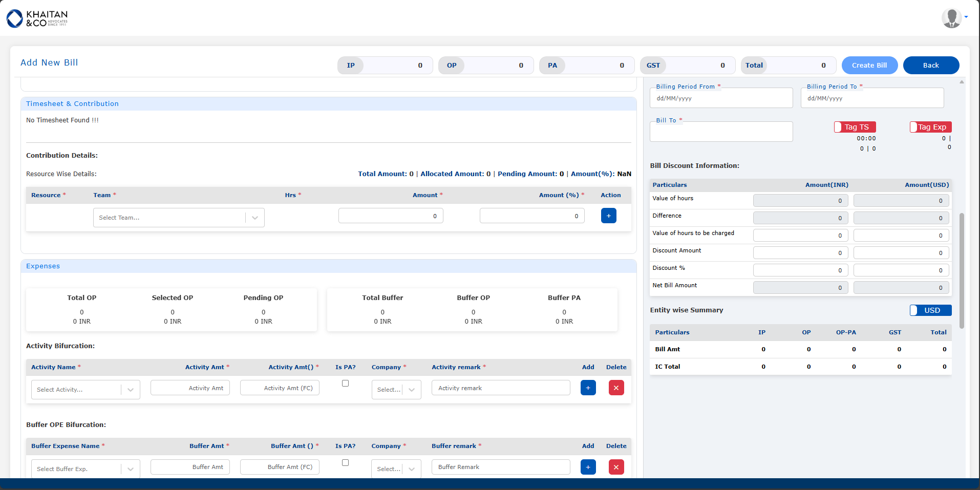Click the Create Bill button
Viewport: 980px width, 490px height.
[x=869, y=66]
